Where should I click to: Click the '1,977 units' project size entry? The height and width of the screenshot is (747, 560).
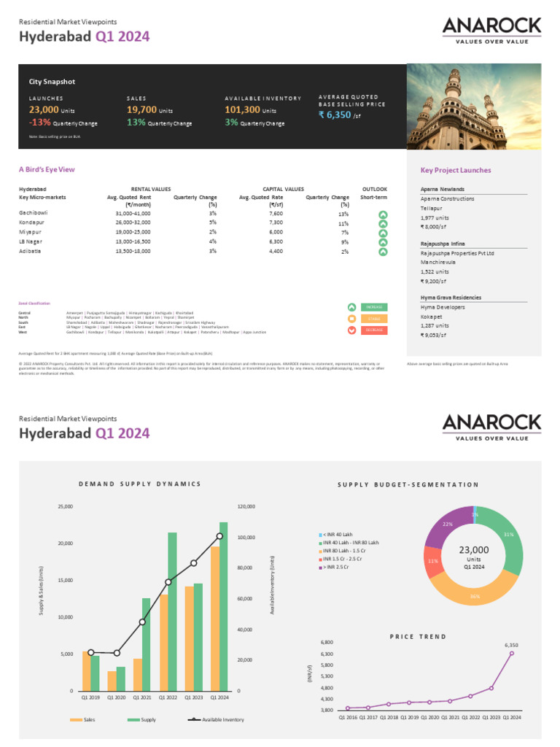tap(435, 217)
